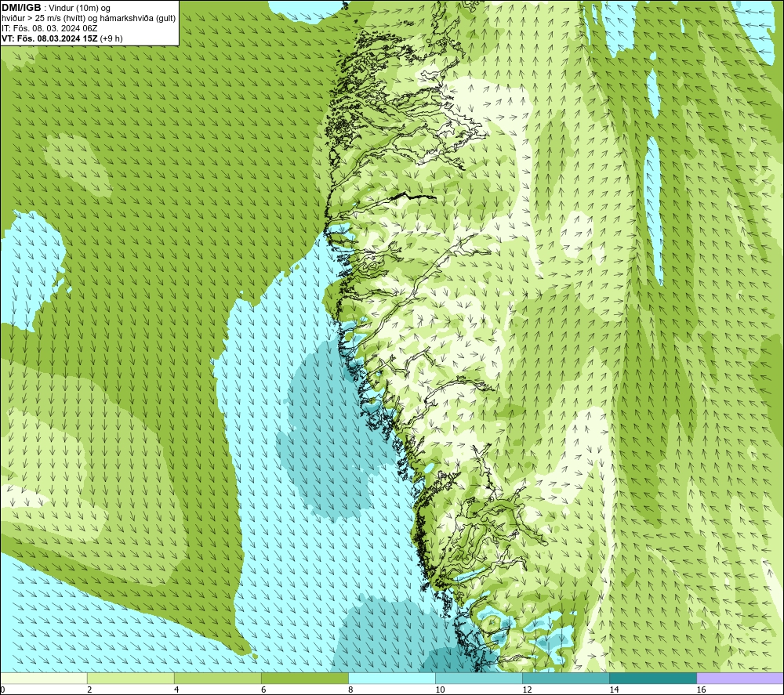Click the medium green 4–6 m/s legend swatch
This screenshot has width=784, height=695.
point(218,678)
